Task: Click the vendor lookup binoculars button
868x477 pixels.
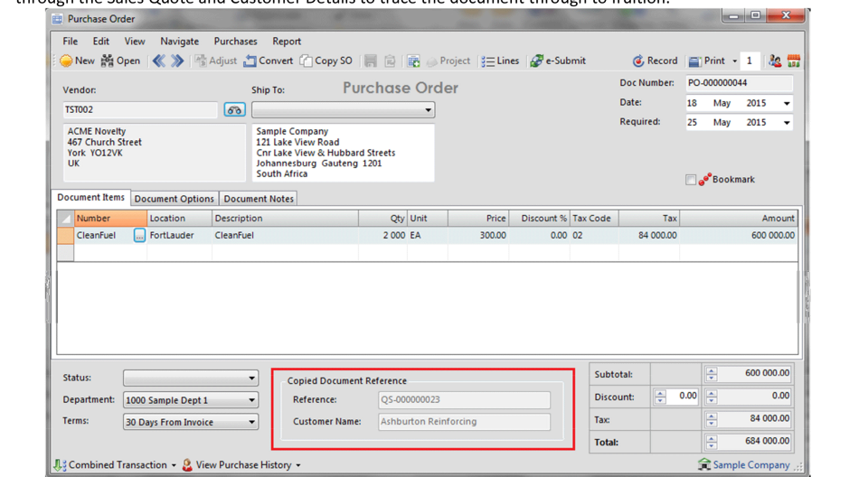Action: [235, 109]
